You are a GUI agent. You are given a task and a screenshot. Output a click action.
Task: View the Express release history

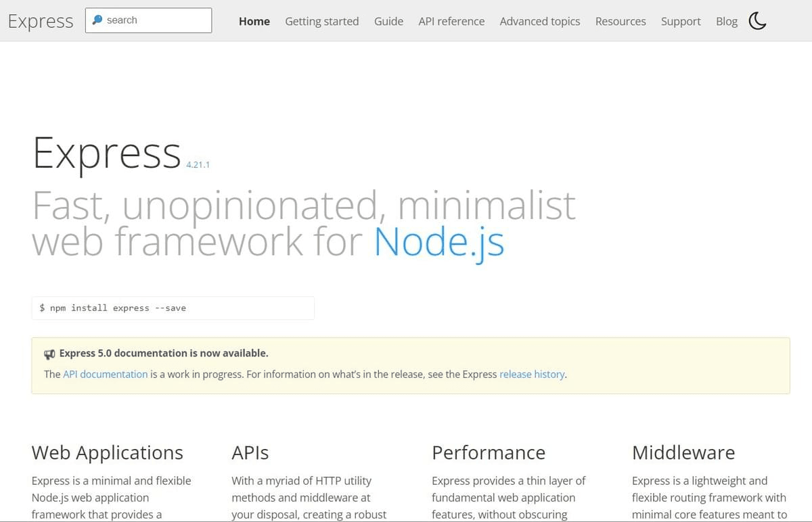[532, 374]
